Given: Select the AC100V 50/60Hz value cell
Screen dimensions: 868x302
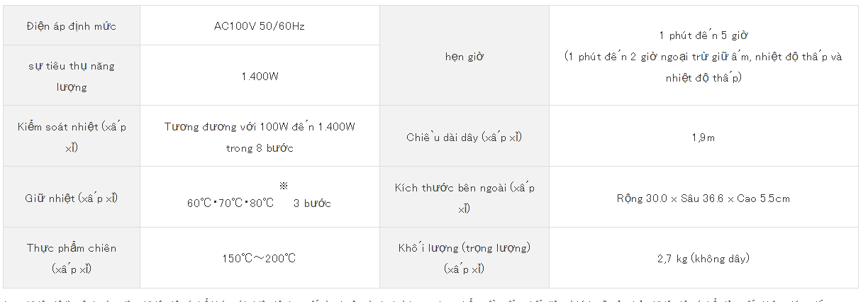Looking at the screenshot, I should (260, 26).
